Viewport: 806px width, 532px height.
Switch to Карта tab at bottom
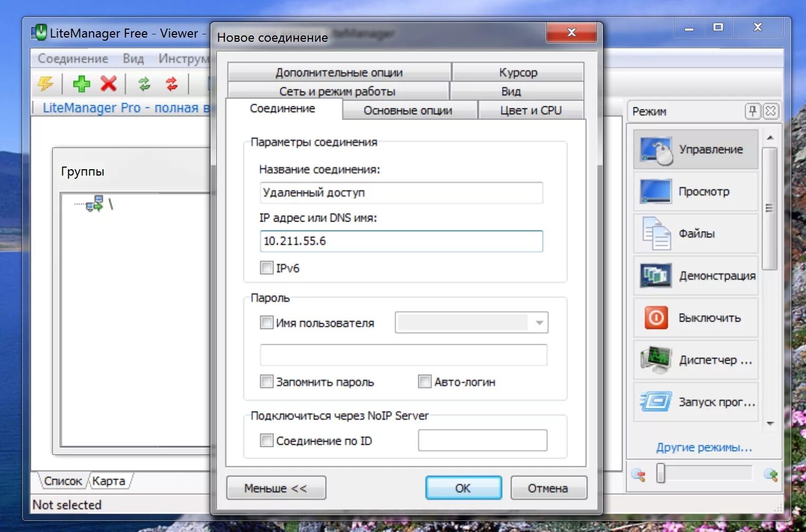click(x=108, y=481)
